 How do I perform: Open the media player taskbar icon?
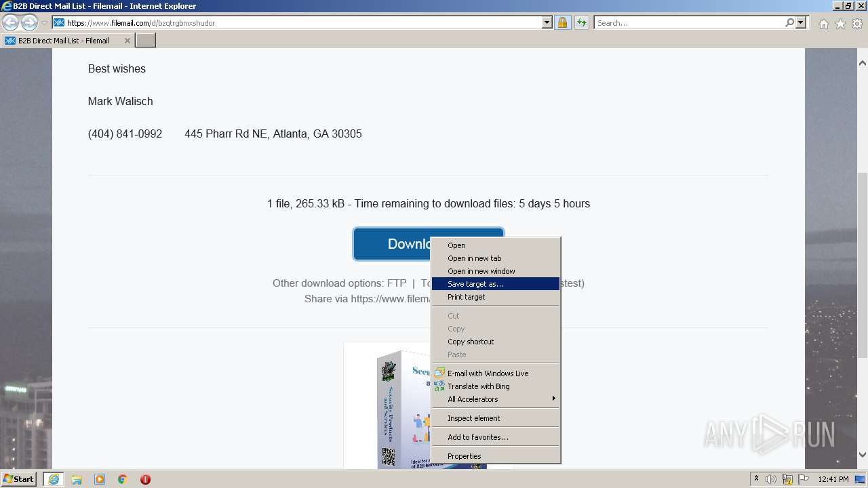coord(100,479)
